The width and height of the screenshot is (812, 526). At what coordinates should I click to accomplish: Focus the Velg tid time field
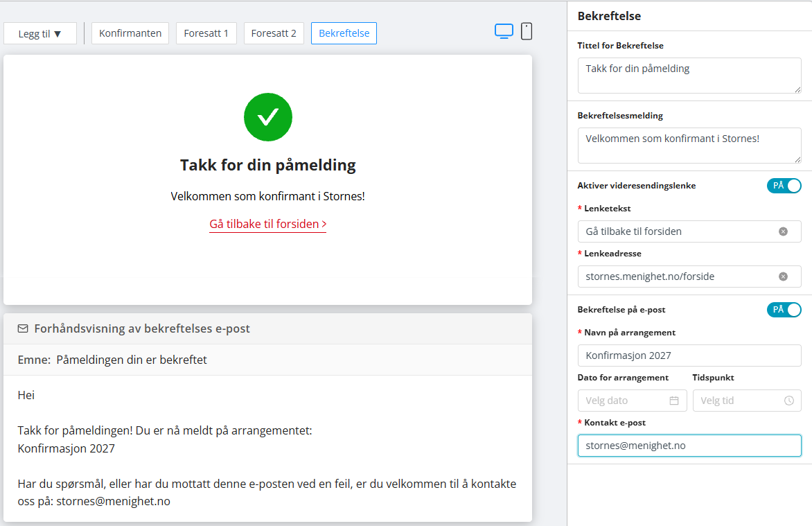pyautogui.click(x=747, y=401)
